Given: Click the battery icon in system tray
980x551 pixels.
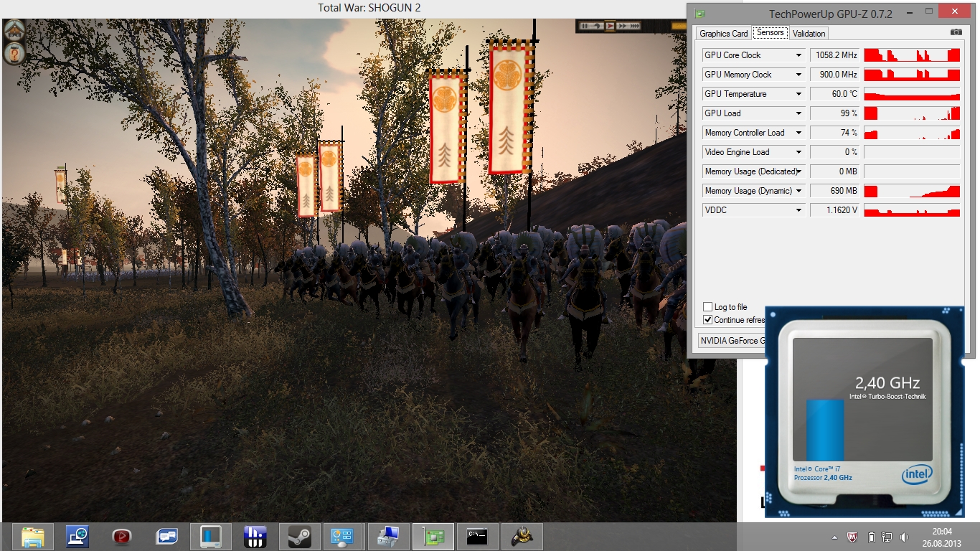Looking at the screenshot, I should point(871,537).
